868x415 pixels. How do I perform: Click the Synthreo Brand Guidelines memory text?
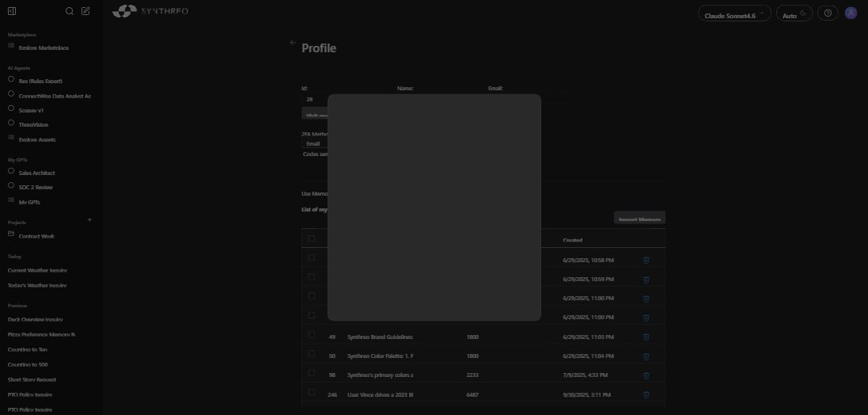[x=380, y=337]
